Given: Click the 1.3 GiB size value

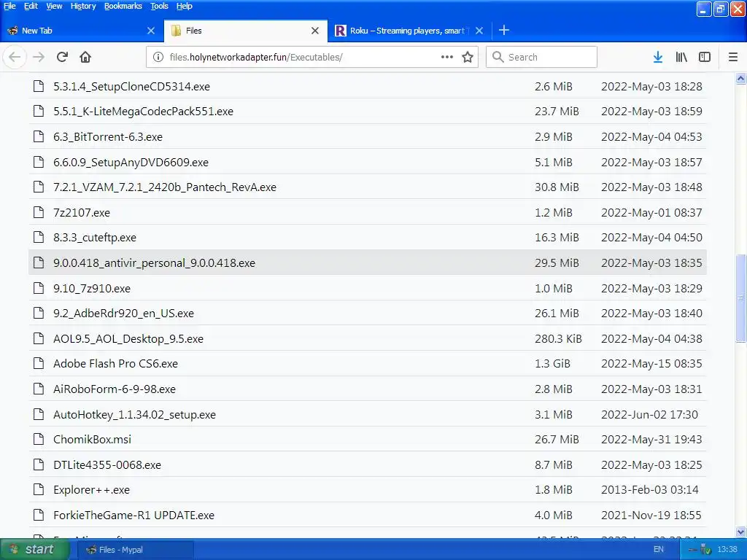Looking at the screenshot, I should 552,363.
